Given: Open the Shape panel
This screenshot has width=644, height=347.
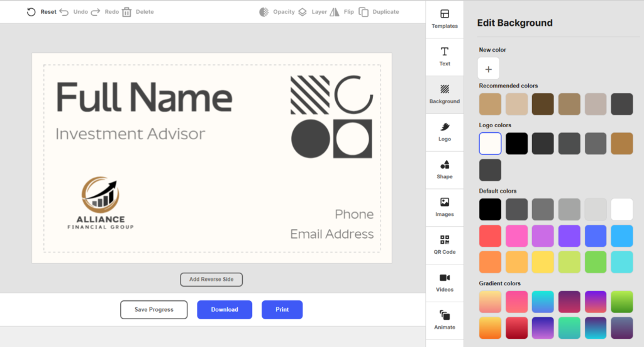Looking at the screenshot, I should pos(445,170).
